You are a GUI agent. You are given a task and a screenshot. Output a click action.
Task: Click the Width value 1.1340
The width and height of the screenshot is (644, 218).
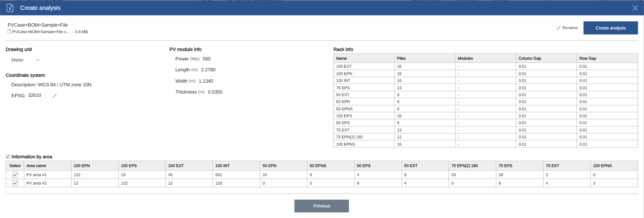tap(206, 81)
